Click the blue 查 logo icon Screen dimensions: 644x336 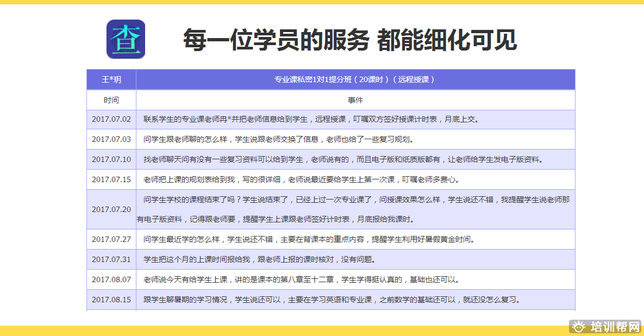coord(126,39)
